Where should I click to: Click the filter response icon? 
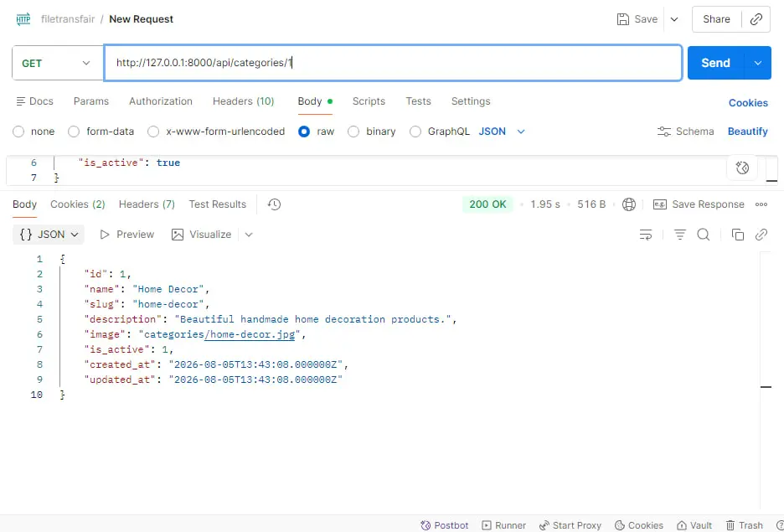pos(679,235)
